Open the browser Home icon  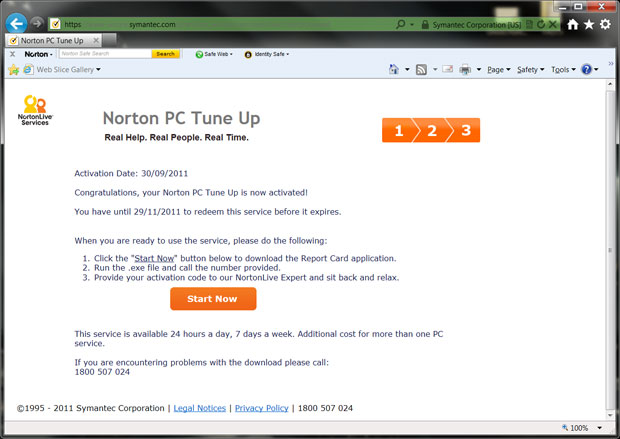tap(573, 25)
